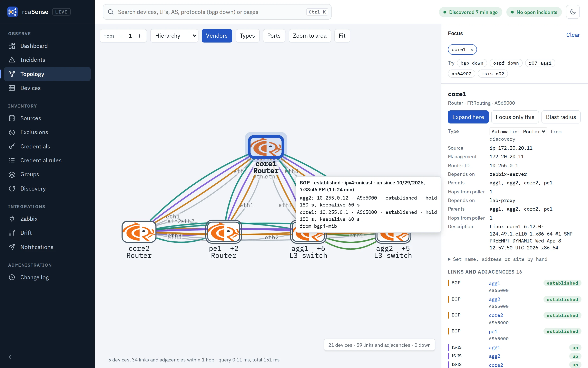Open the pe1 BGP adjacency link
Screen dimensions: 588x368
click(x=493, y=331)
